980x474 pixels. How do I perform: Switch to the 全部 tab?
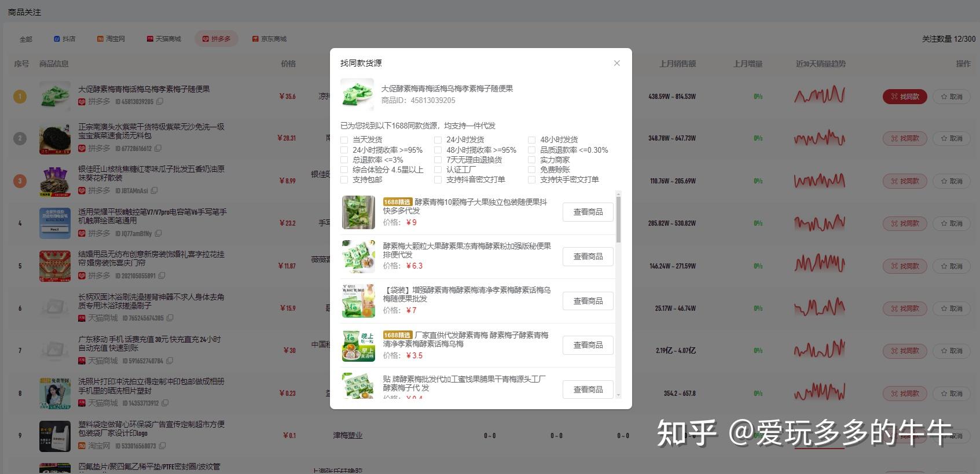[26, 39]
